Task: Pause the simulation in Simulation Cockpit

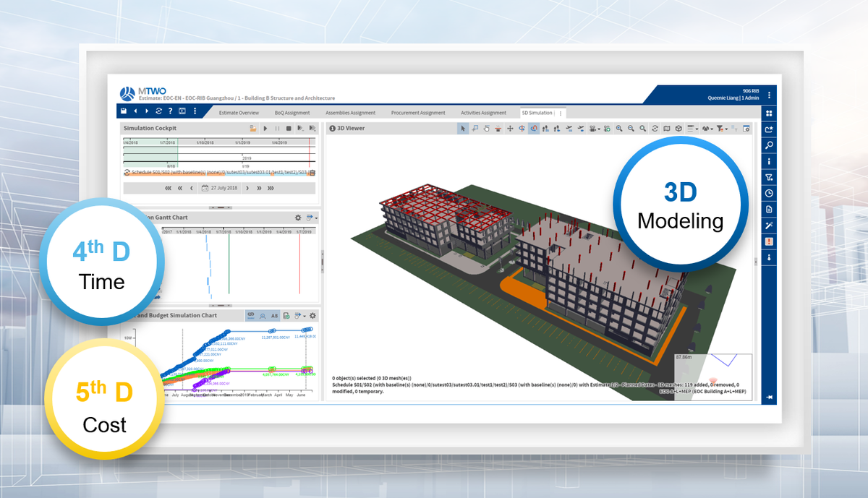Action: (277, 128)
